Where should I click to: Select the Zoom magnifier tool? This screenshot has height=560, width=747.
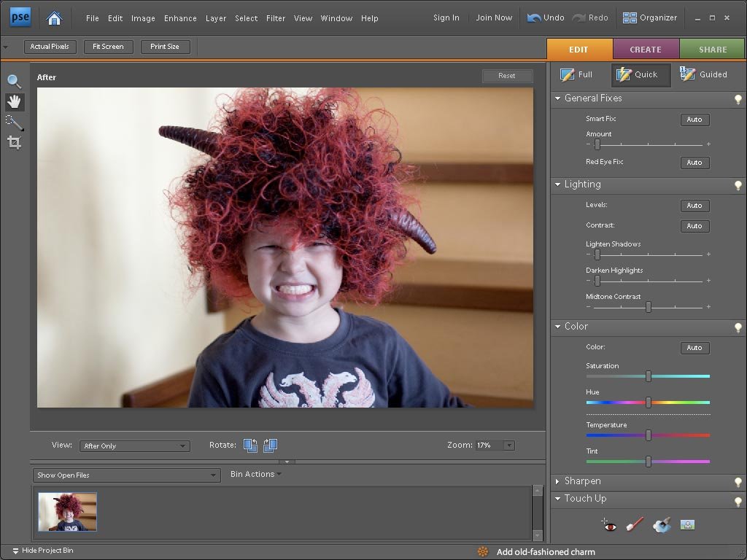(14, 82)
